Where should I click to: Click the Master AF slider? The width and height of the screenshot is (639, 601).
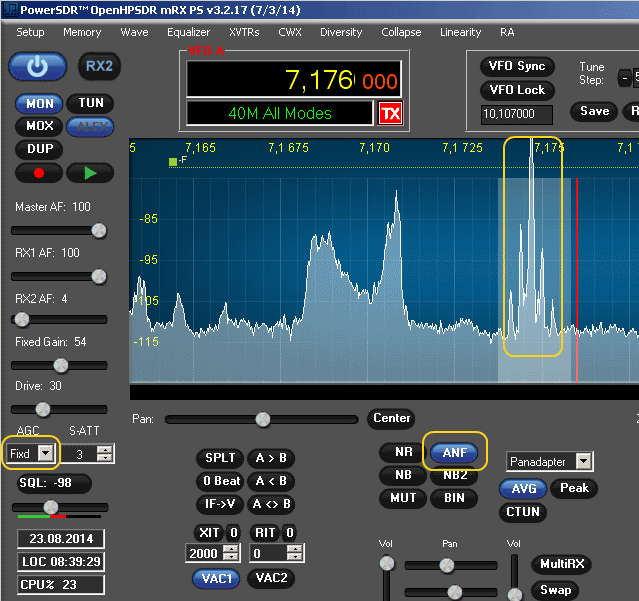59,231
